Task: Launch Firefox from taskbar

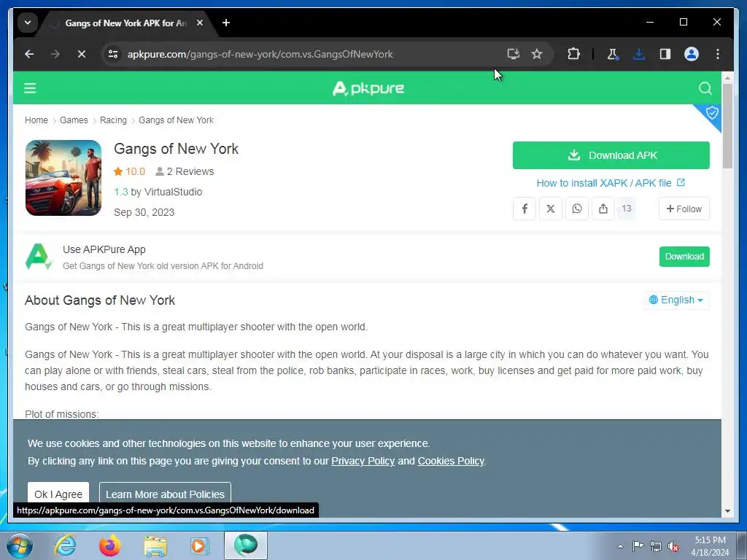Action: click(110, 545)
